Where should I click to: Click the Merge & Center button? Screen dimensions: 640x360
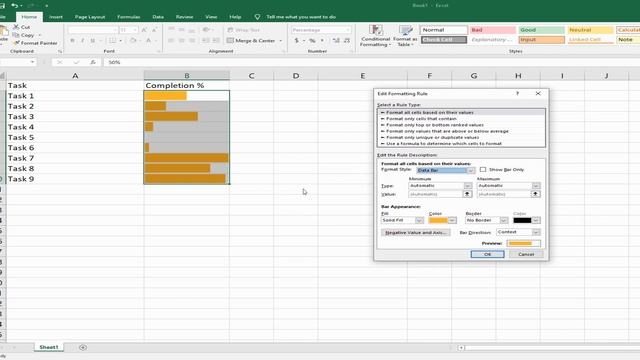pyautogui.click(x=251, y=40)
